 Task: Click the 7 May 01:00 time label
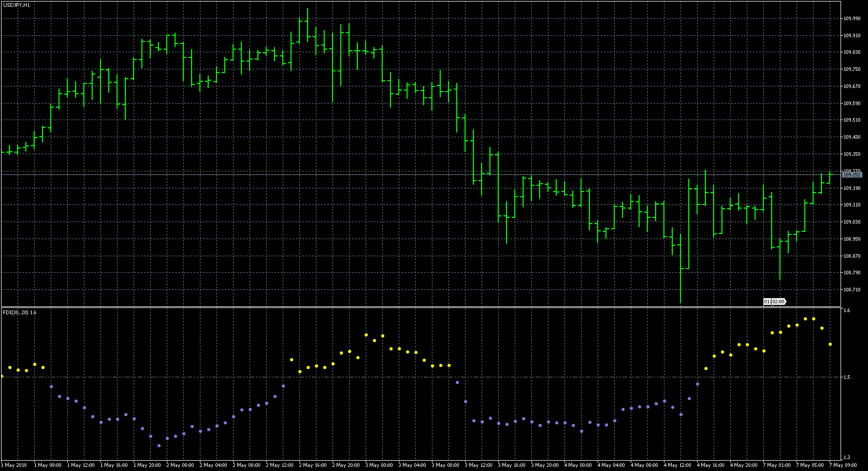pyautogui.click(x=777, y=465)
